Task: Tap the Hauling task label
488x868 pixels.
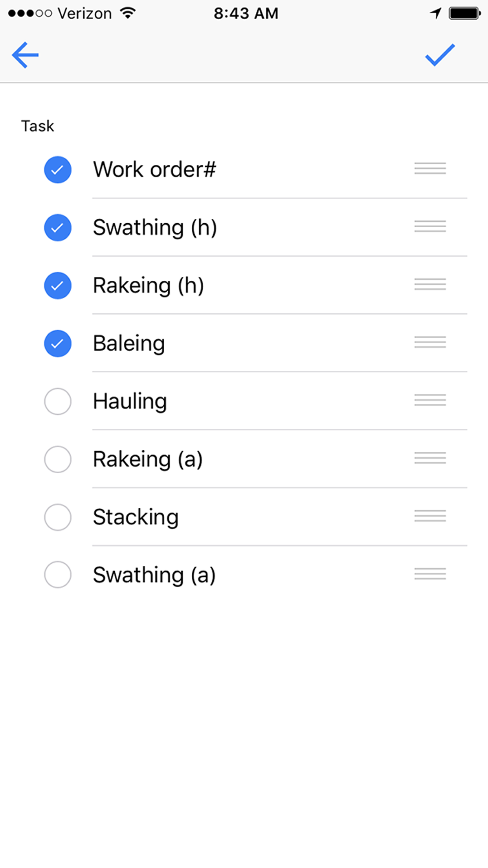Action: (x=130, y=401)
